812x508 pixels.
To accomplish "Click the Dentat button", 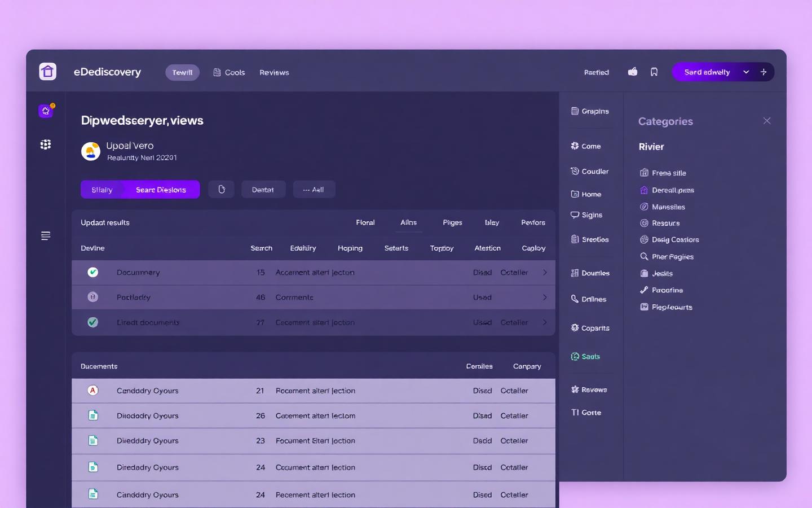I will 263,190.
